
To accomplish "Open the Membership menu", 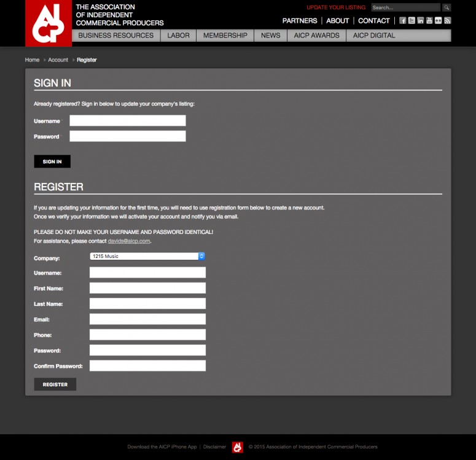I will (225, 36).
